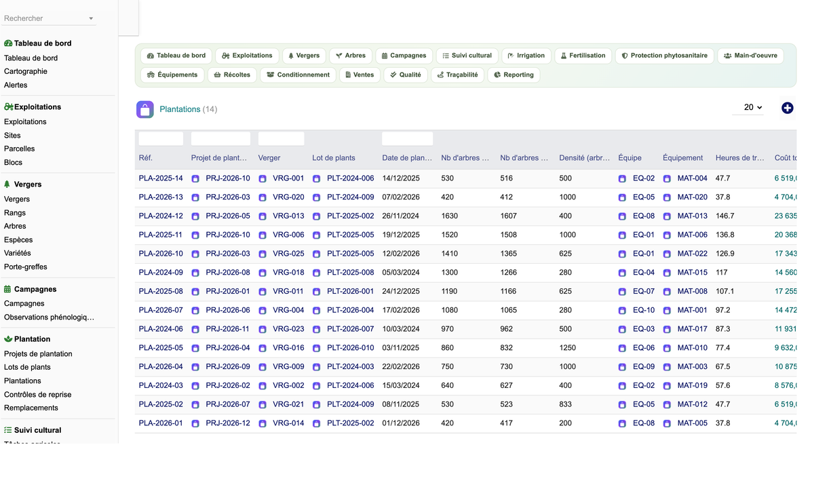Open Parcelles in sidebar
Screen dimensions: 814x504
point(20,149)
